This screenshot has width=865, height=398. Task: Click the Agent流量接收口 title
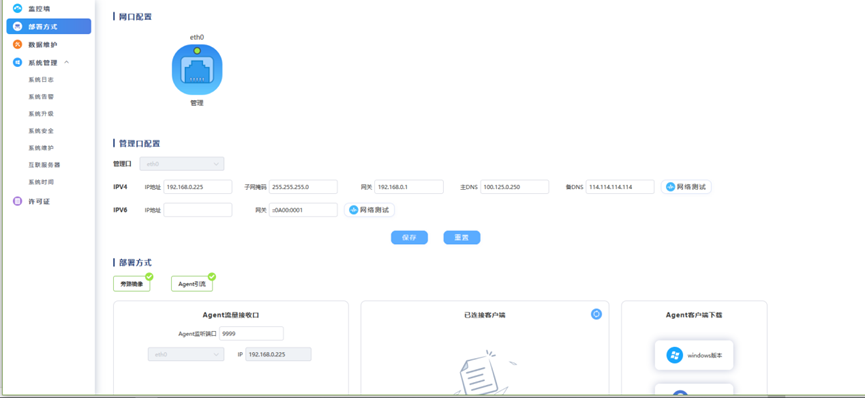coord(231,315)
